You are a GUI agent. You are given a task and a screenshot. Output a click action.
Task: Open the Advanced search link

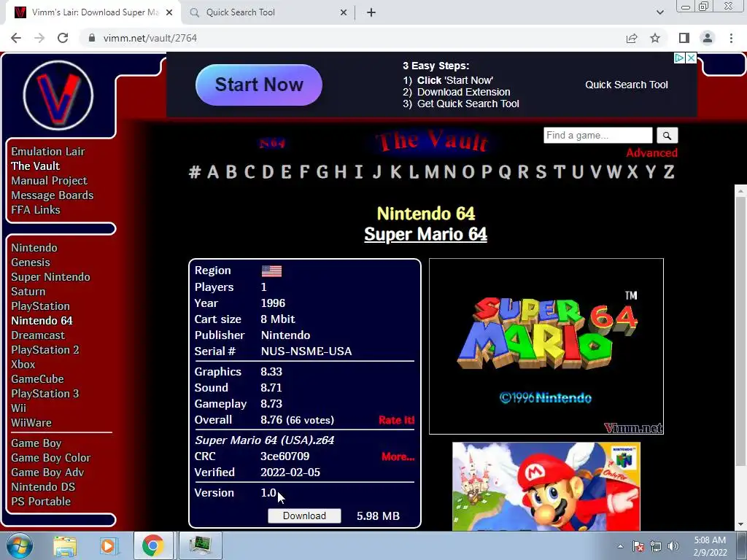[x=651, y=153]
